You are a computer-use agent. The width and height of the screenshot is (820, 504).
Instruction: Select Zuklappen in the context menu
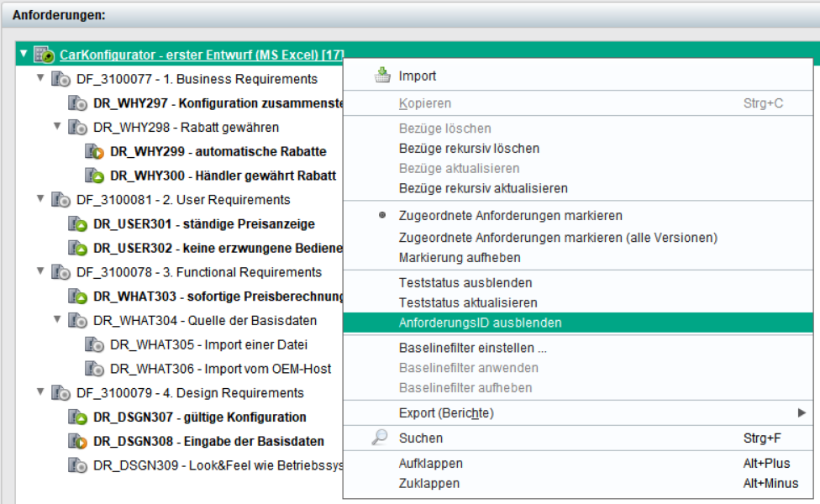(x=578, y=483)
